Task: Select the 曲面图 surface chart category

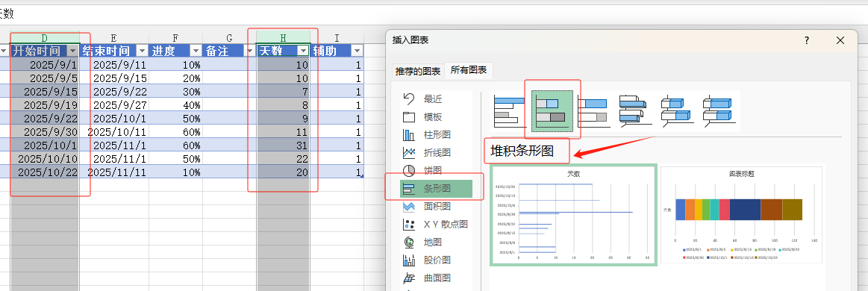Action: click(x=436, y=278)
